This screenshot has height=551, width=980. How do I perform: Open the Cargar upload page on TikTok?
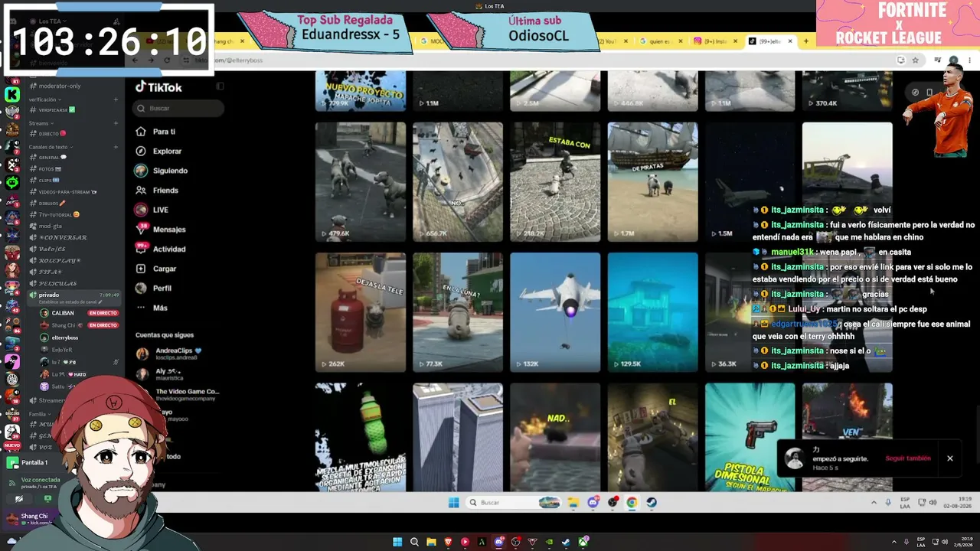(156, 269)
